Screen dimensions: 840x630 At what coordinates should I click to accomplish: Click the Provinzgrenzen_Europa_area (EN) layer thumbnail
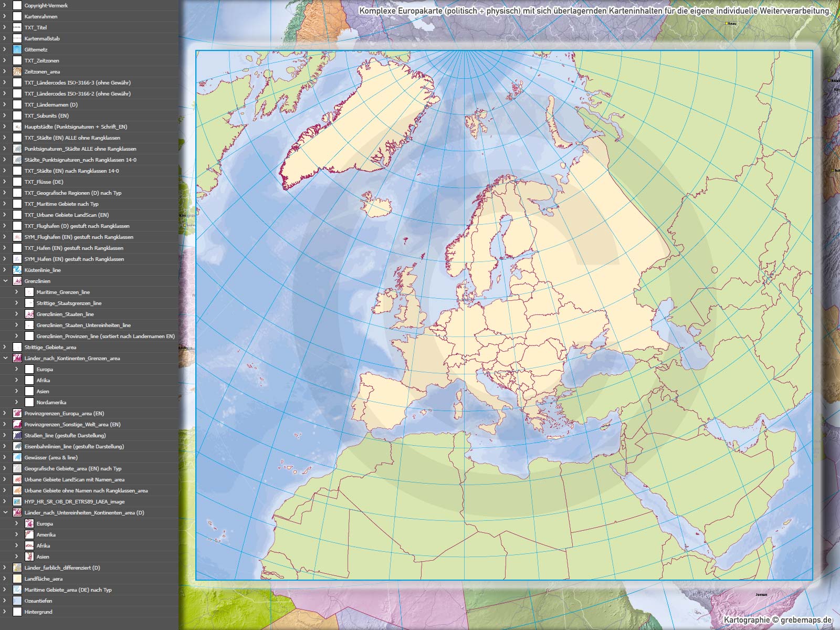pyautogui.click(x=17, y=413)
